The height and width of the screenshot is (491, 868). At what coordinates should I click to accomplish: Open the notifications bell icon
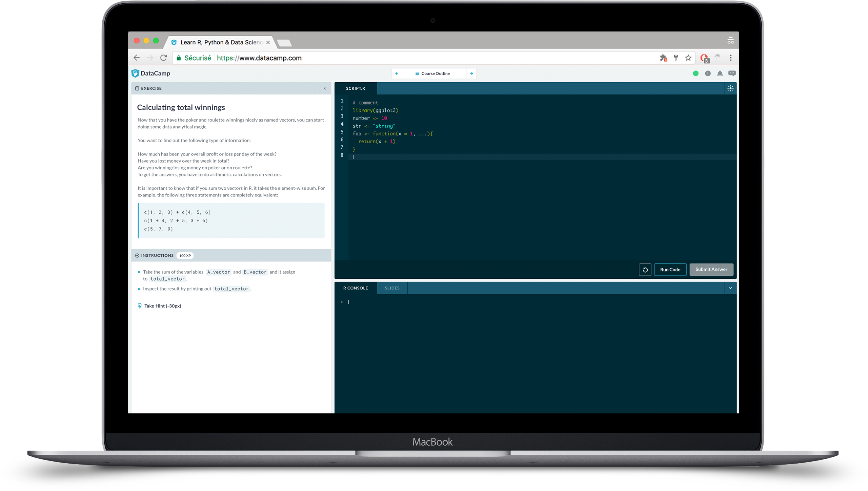click(720, 73)
